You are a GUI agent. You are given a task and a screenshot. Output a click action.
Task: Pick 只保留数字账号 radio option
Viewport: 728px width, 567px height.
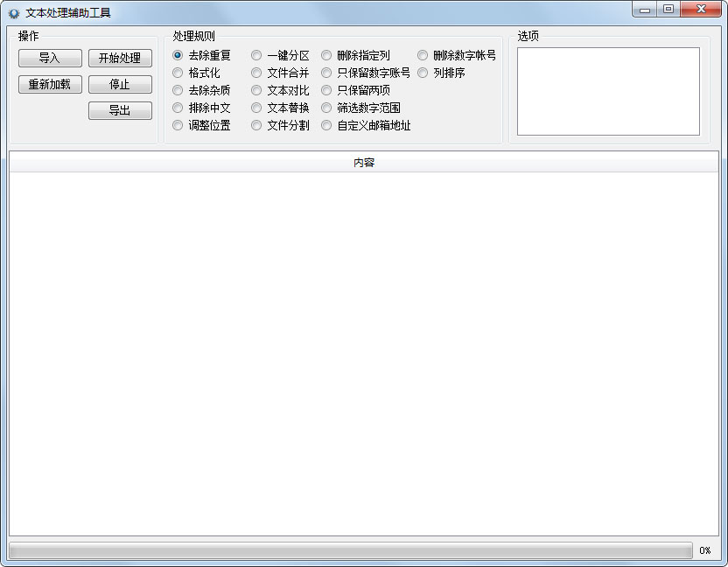click(366, 73)
